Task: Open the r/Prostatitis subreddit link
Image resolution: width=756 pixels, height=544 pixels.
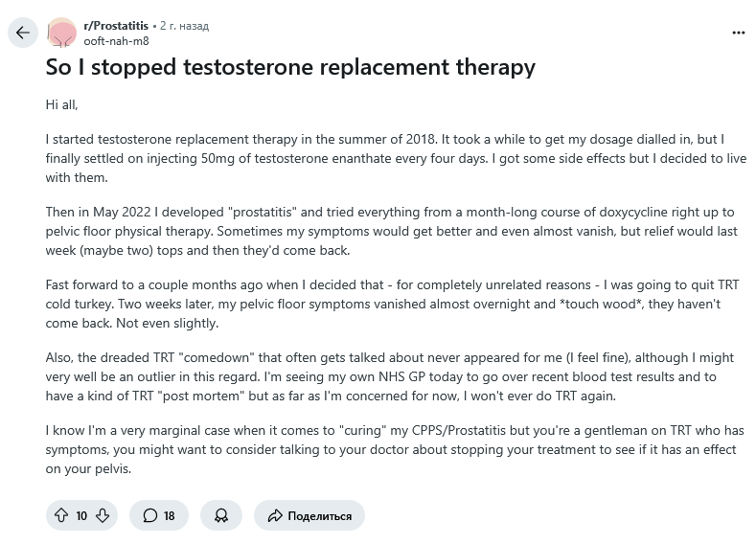Action: coord(116,26)
